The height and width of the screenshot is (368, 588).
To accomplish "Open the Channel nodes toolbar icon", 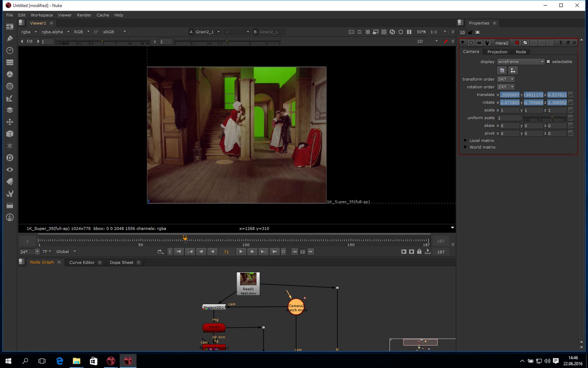I will click(10, 62).
